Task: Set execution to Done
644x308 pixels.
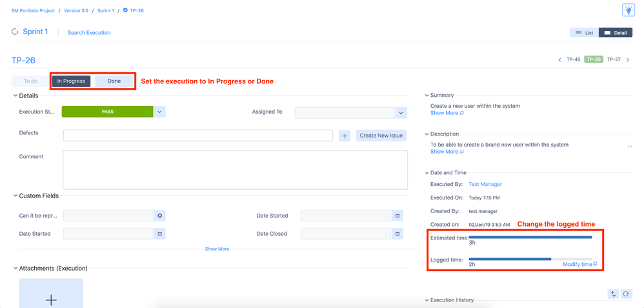Action: tap(114, 81)
